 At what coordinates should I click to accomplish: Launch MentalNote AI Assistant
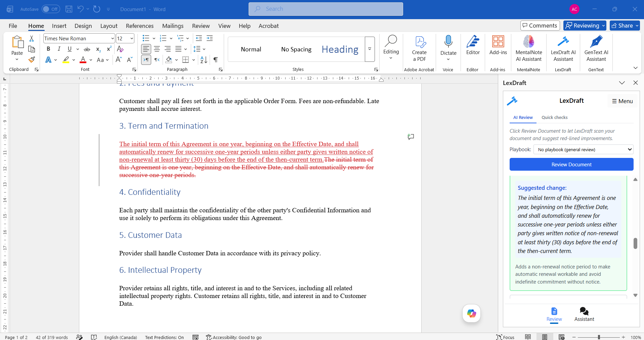point(529,49)
